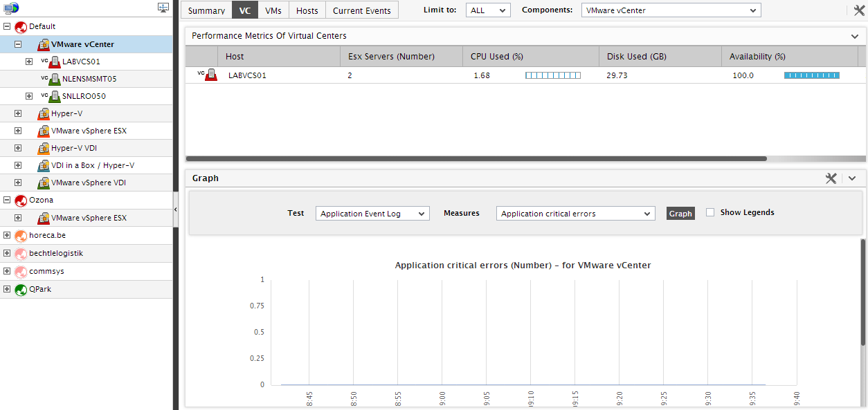868x410 pixels.
Task: Click the LABVCS01 server icon in tree
Action: (x=54, y=62)
